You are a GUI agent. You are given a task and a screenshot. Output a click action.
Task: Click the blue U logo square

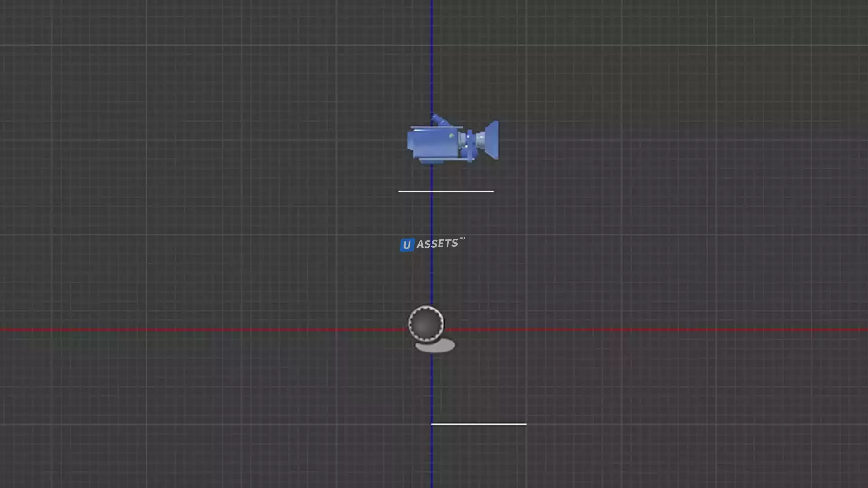(407, 245)
